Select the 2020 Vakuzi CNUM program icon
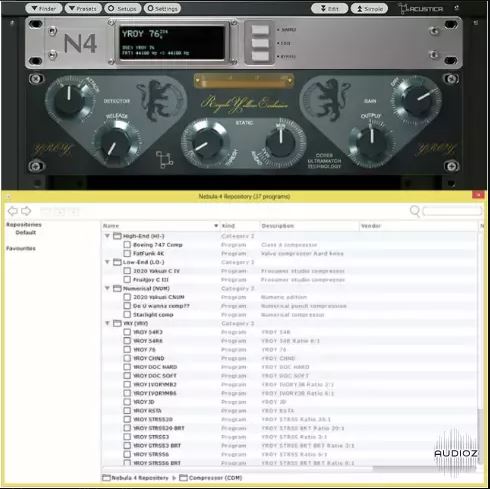490x489 pixels. point(127,297)
